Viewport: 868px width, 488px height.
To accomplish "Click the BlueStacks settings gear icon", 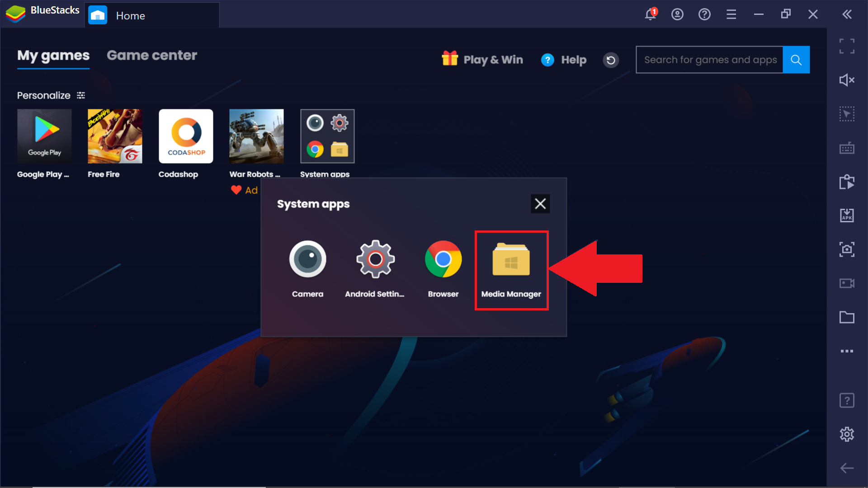I will 847,434.
